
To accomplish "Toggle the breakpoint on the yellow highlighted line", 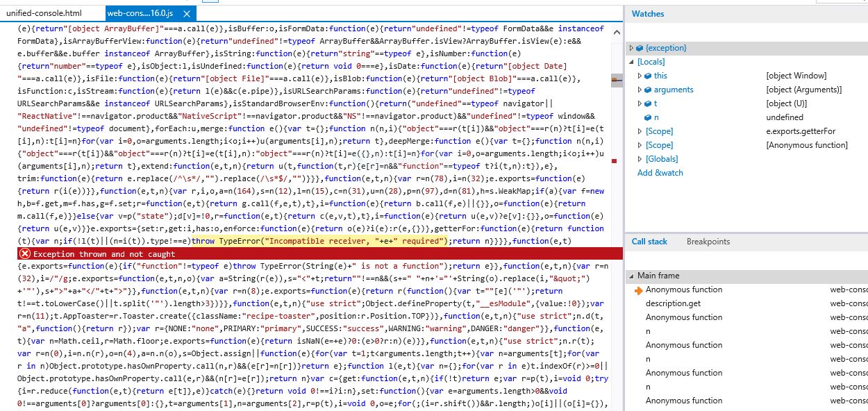I will pos(615,241).
